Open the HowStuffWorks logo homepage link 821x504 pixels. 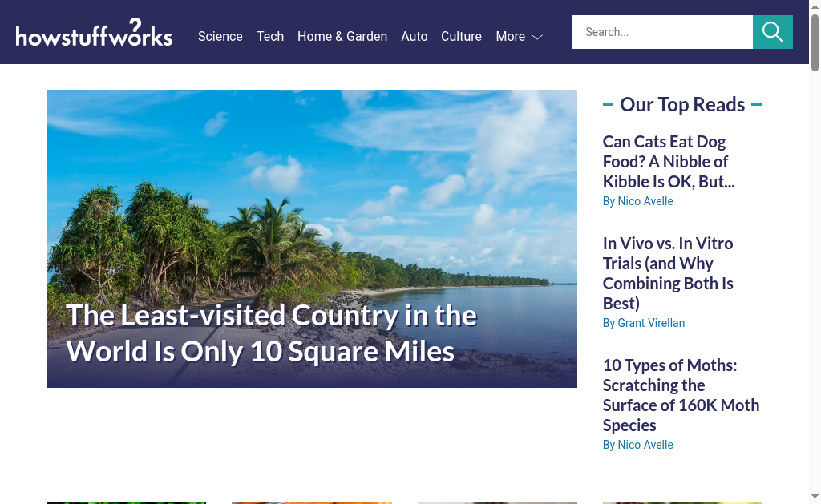click(94, 32)
